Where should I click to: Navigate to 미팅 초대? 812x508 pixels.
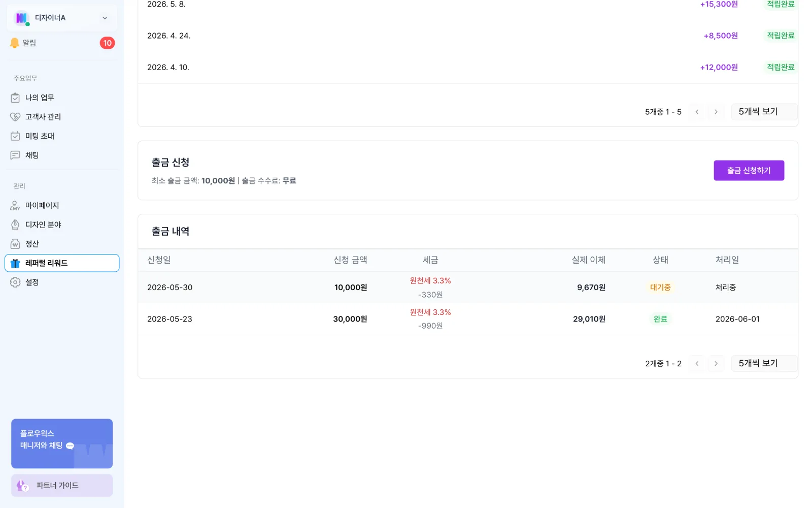pyautogui.click(x=62, y=136)
